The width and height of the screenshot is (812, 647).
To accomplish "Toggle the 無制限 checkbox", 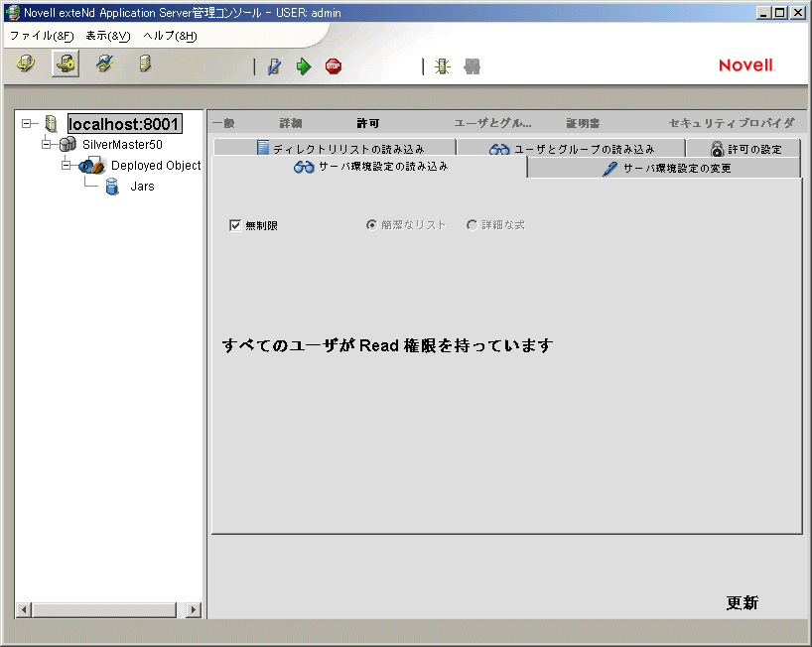I will 235,225.
